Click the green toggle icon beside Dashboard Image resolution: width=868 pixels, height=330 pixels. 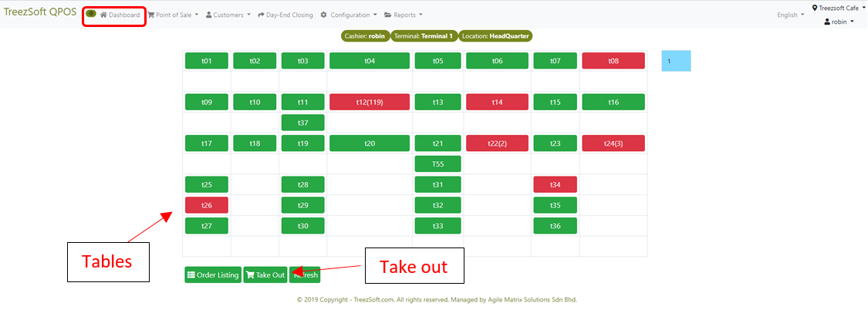91,13
